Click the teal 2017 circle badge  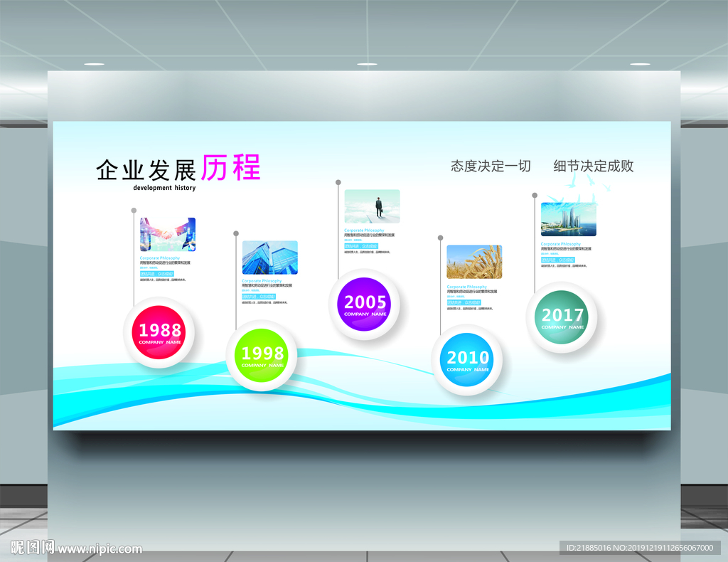(x=562, y=317)
